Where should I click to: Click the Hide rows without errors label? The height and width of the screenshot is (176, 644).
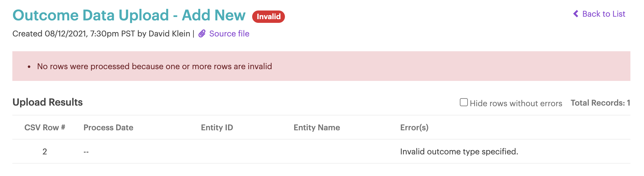click(516, 103)
